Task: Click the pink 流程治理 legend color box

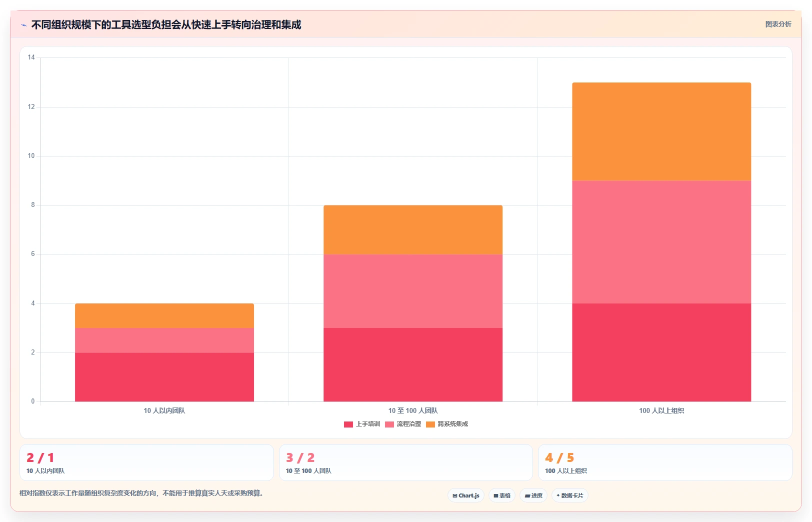Action: pyautogui.click(x=389, y=424)
